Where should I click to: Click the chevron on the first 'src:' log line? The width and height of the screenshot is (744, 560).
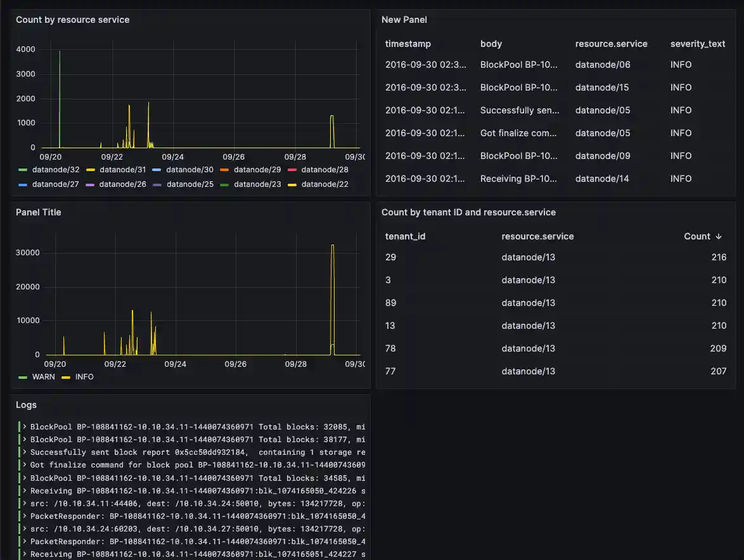coord(23,503)
